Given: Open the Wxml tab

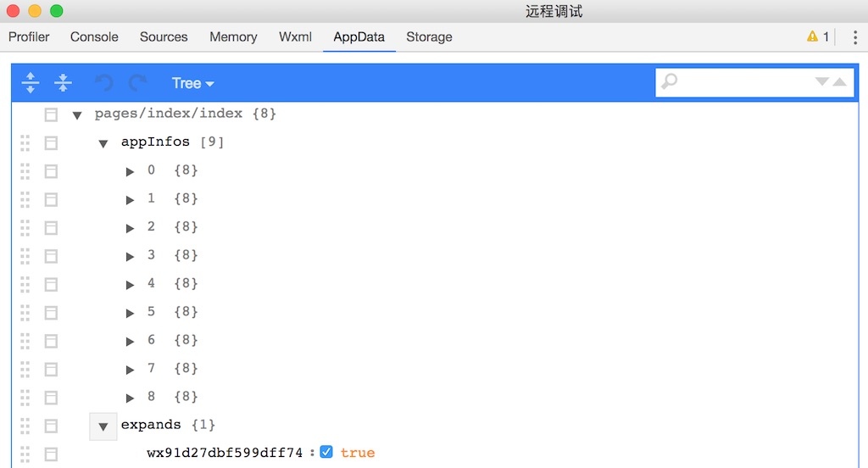Looking at the screenshot, I should [x=295, y=36].
